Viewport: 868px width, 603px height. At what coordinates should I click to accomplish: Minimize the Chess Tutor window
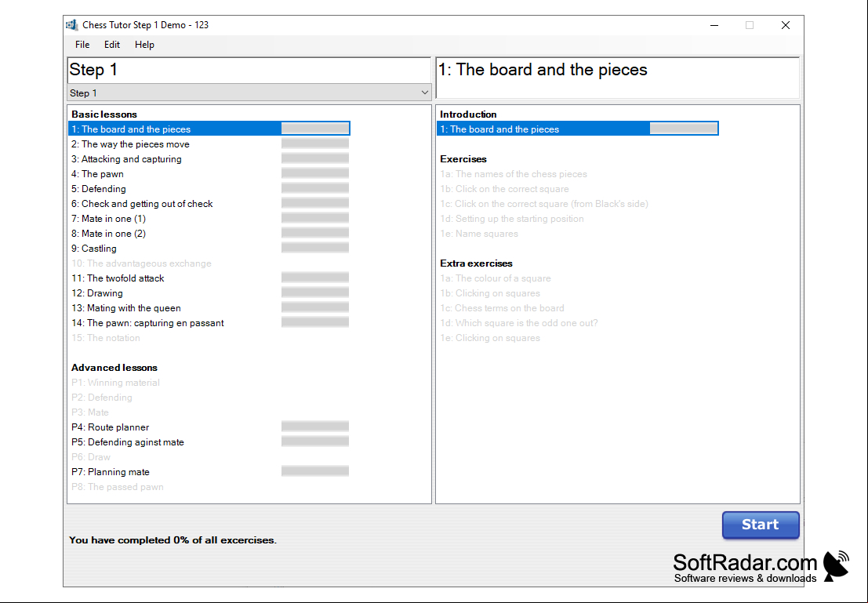pyautogui.click(x=714, y=25)
